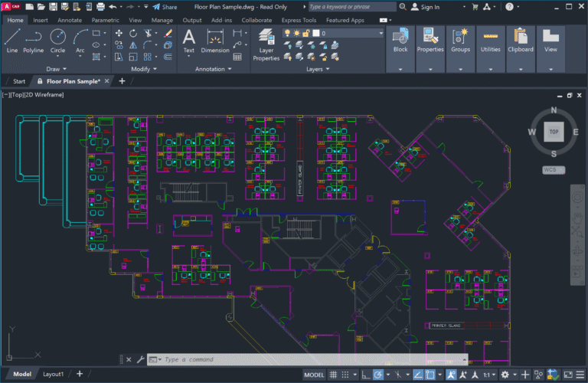Click the customize wrench icon on command line
The image size is (588, 383).
pyautogui.click(x=140, y=359)
